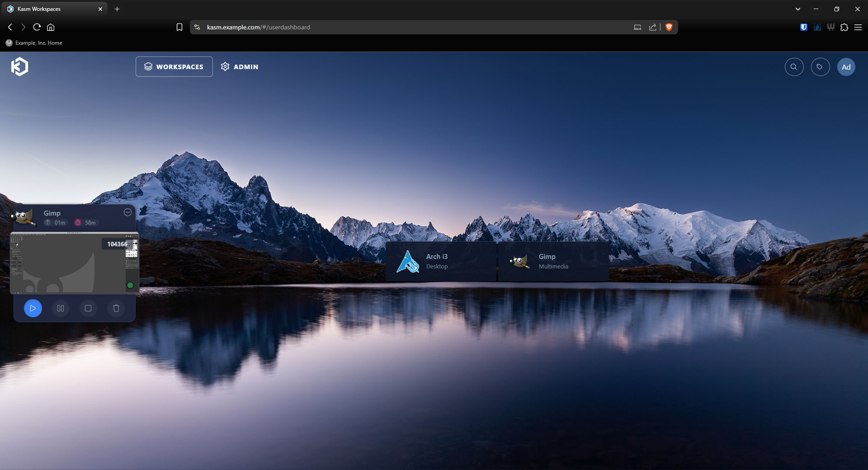Stop the Gimp session using the square icon

coord(88,308)
